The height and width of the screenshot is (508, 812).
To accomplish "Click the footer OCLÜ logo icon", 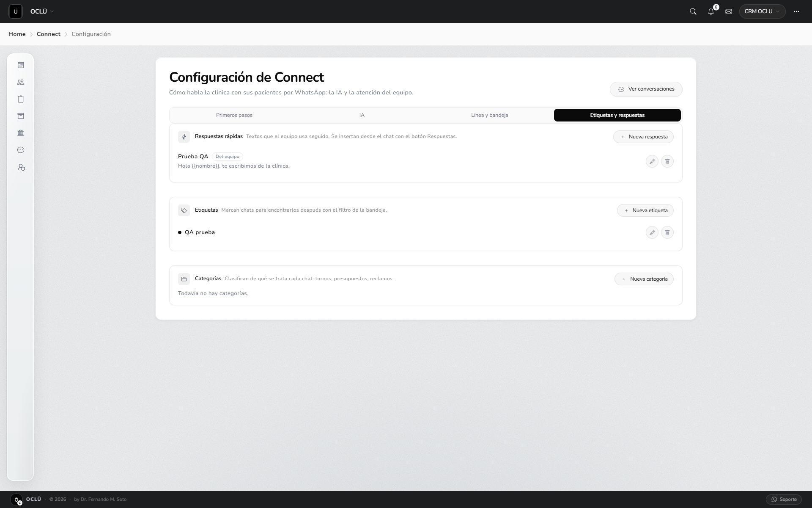I will click(x=16, y=500).
